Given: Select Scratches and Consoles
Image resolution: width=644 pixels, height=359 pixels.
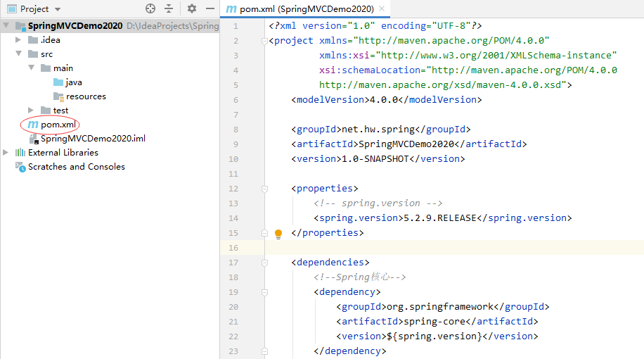Looking at the screenshot, I should pos(77,167).
